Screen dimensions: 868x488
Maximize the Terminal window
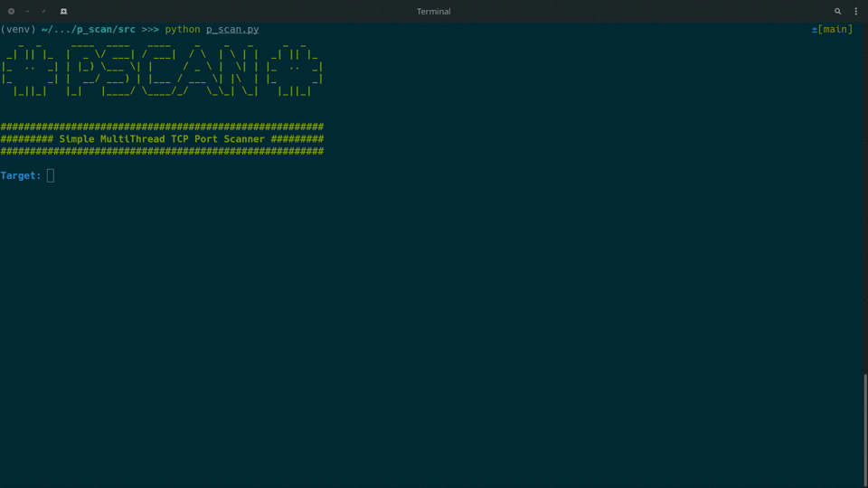[x=43, y=11]
